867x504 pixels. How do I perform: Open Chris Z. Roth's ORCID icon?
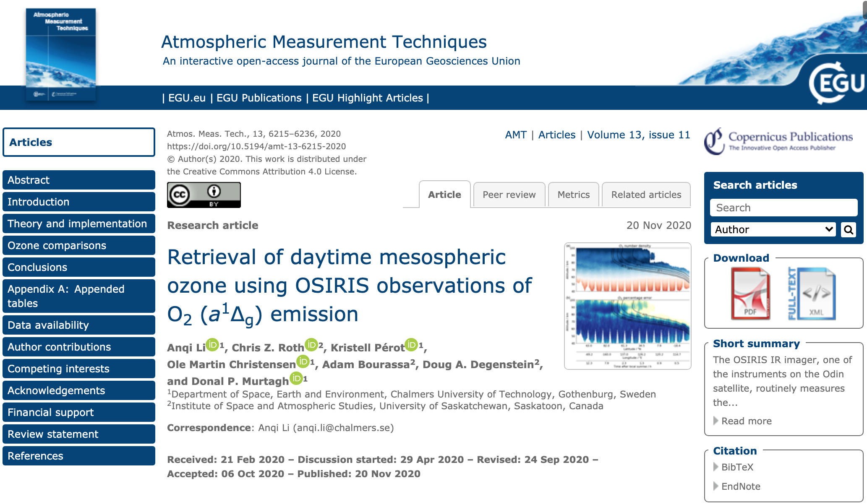point(311,345)
